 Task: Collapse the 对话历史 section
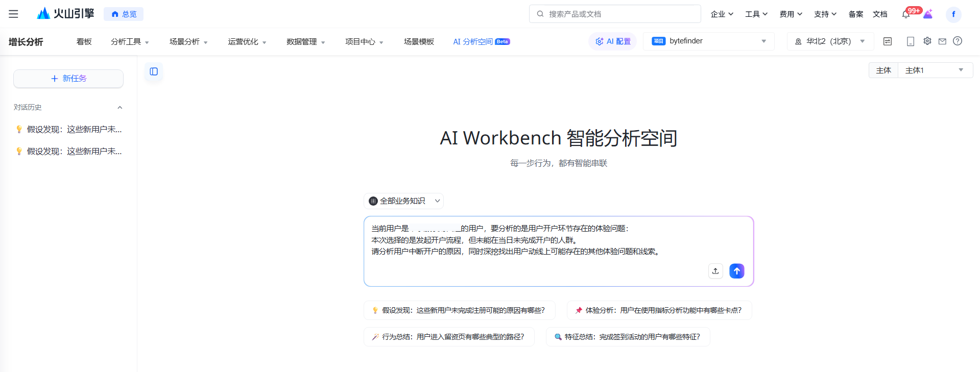tap(120, 107)
